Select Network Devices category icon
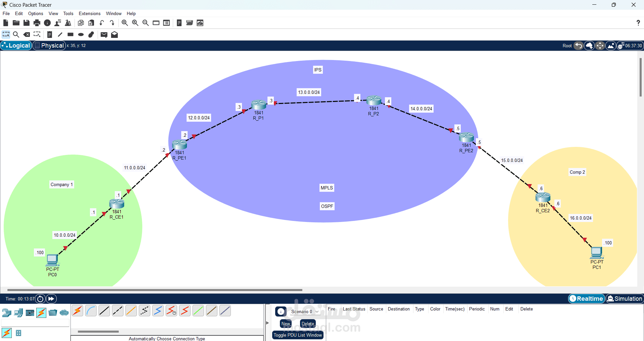The width and height of the screenshot is (644, 341). coord(7,313)
